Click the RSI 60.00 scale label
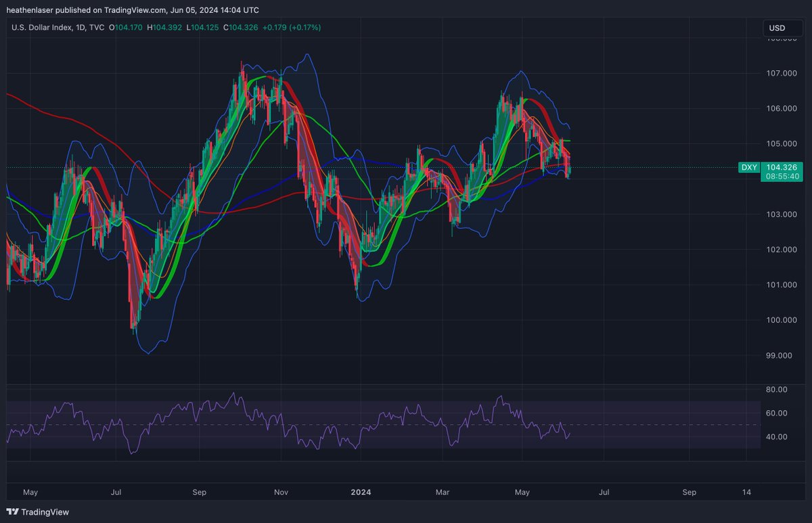 [777, 413]
